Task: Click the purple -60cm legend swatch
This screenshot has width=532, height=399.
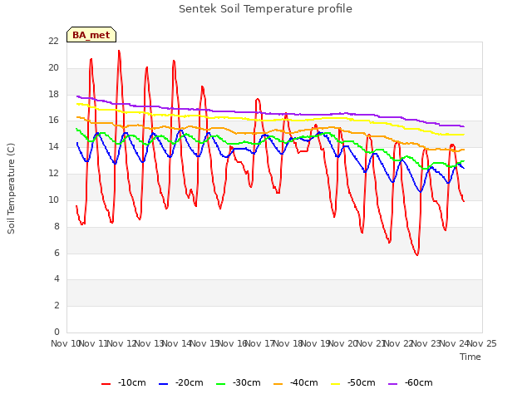Action: point(392,384)
